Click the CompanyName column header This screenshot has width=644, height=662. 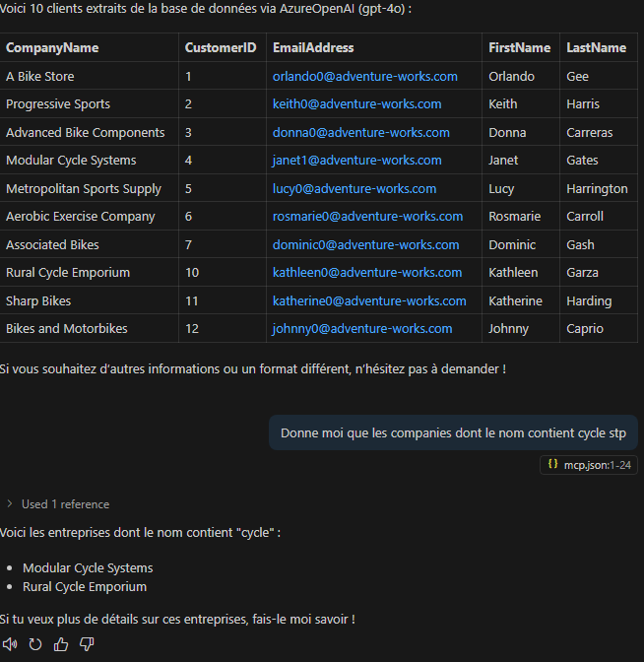click(x=52, y=47)
